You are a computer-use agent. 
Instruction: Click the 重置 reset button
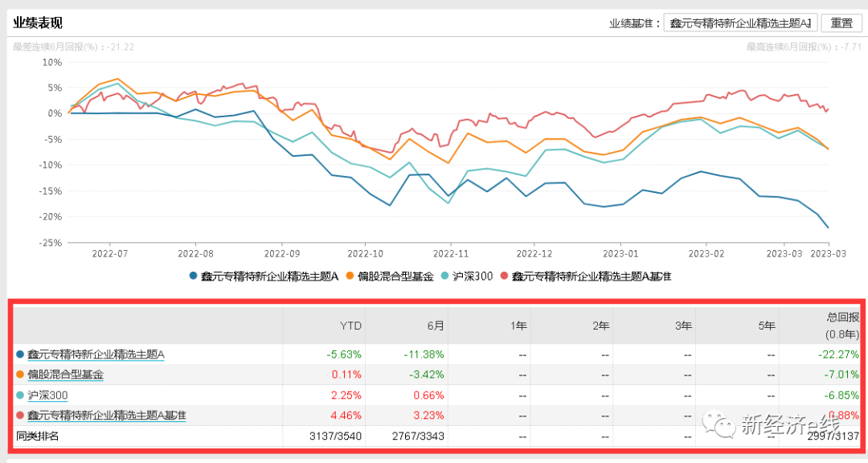[x=841, y=23]
